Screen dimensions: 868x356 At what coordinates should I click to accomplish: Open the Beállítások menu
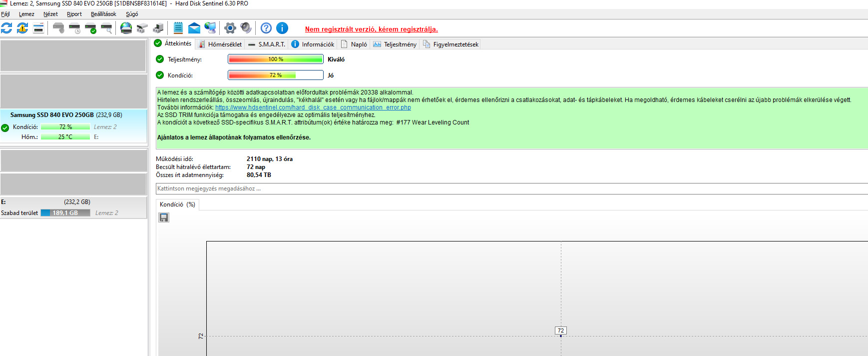[103, 14]
